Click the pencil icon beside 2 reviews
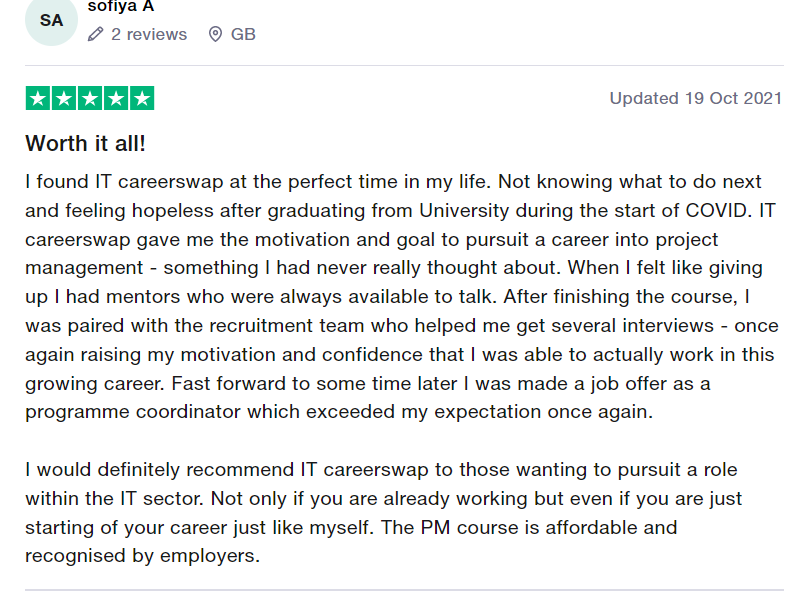Image resolution: width=801 pixels, height=593 pixels. tap(96, 34)
